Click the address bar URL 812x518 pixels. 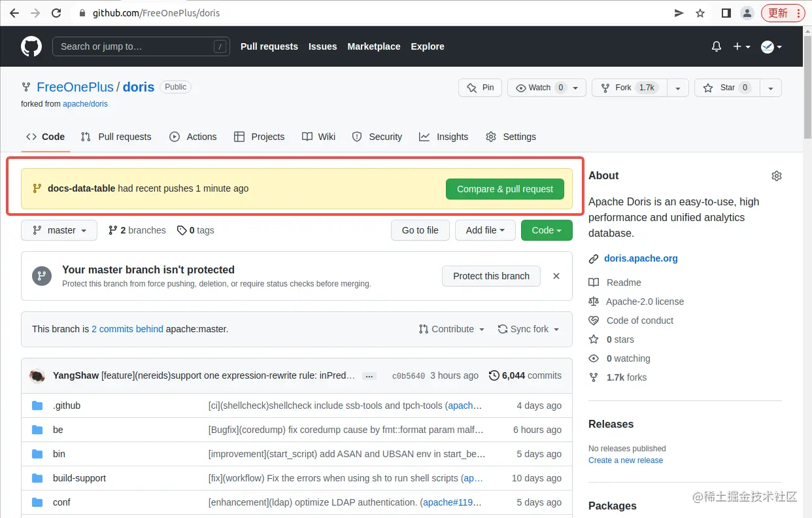coord(156,13)
